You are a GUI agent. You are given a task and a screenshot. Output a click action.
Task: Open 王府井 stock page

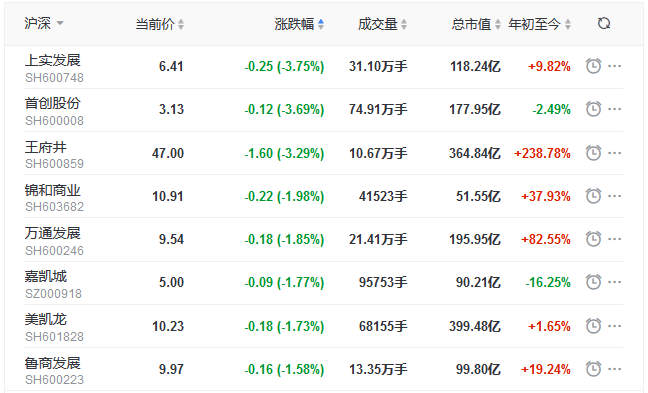tap(45, 147)
